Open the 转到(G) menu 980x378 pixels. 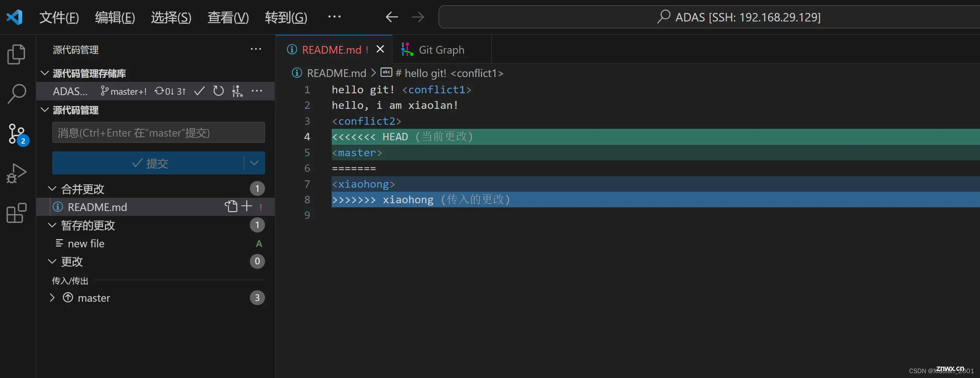pos(286,17)
